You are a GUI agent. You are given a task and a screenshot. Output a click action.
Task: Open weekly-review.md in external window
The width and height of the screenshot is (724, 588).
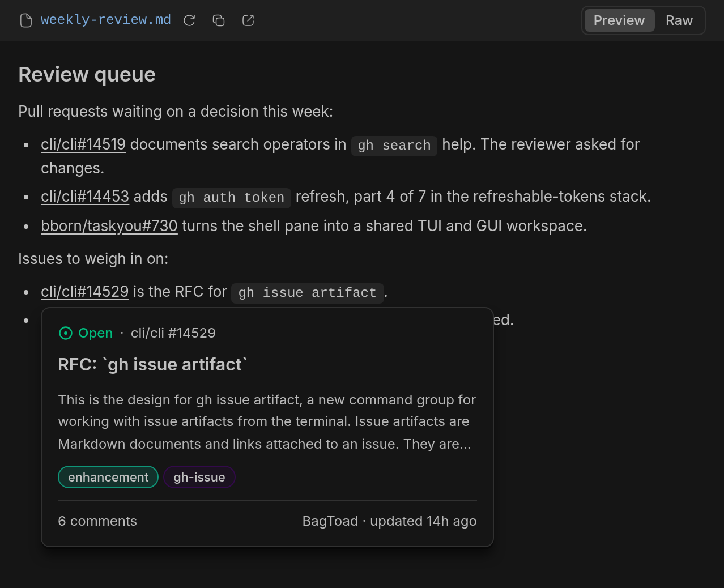(x=248, y=20)
